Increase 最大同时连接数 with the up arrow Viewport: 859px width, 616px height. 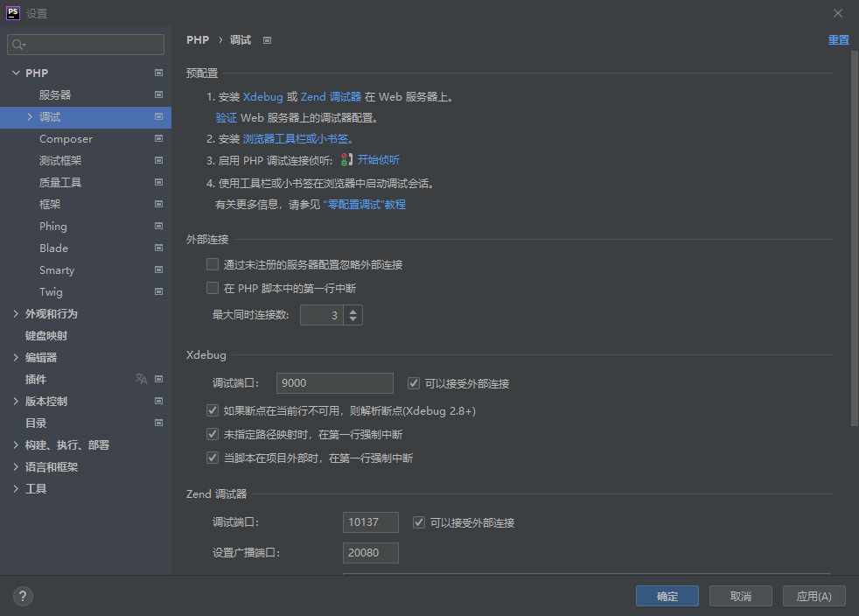(x=351, y=311)
